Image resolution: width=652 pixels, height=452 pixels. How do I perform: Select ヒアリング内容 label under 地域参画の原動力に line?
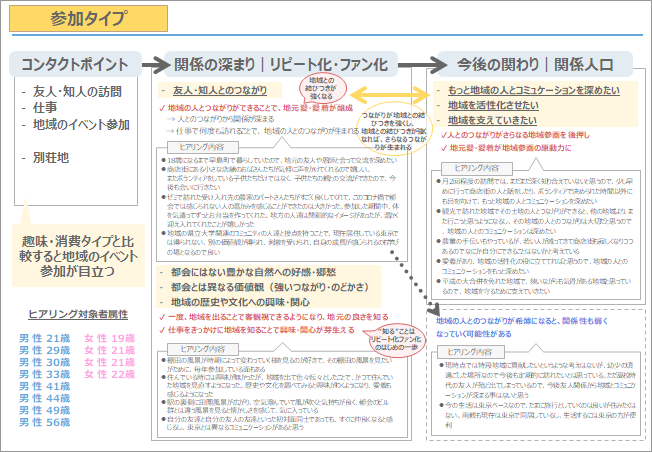coord(477,168)
